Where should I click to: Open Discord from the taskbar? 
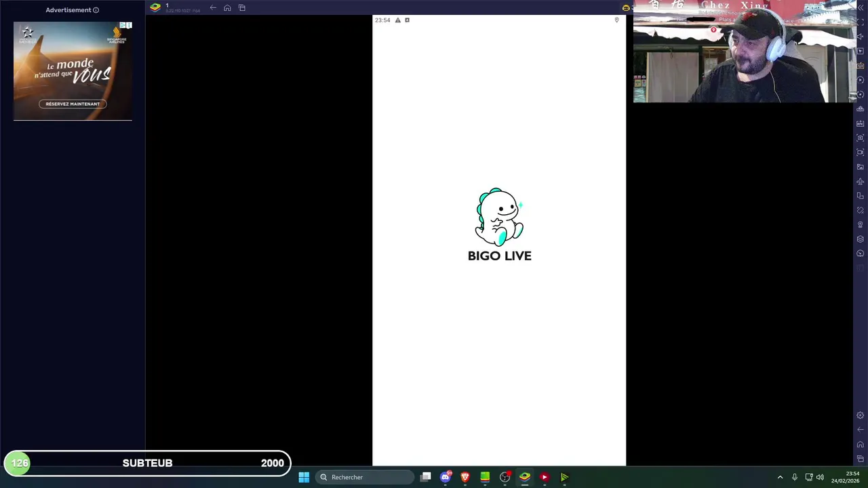tap(446, 477)
